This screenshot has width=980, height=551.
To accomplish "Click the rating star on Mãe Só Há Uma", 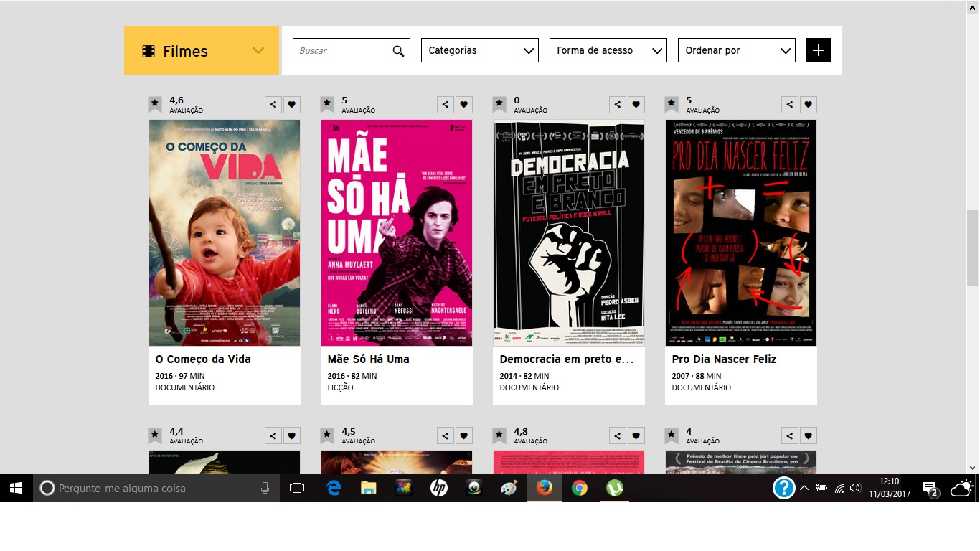I will [327, 105].
